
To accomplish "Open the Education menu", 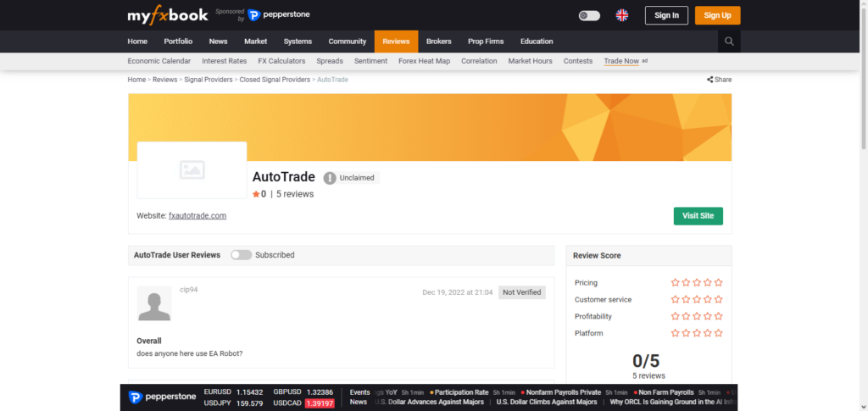I will pyautogui.click(x=537, y=42).
